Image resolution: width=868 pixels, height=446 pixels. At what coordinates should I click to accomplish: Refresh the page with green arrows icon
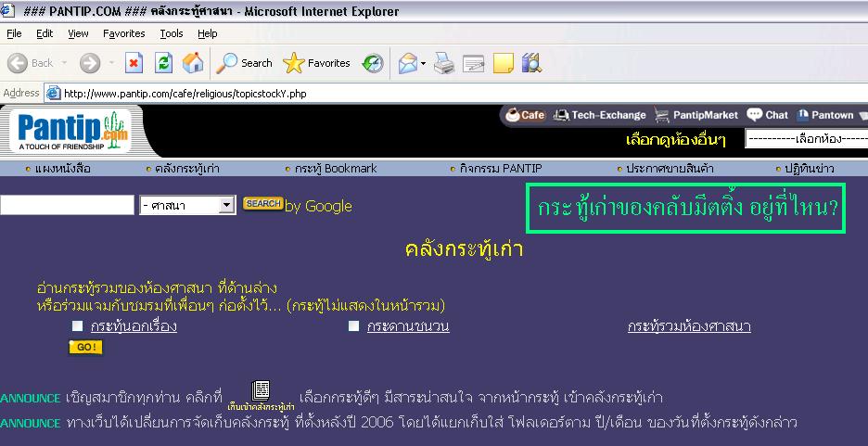(x=163, y=63)
